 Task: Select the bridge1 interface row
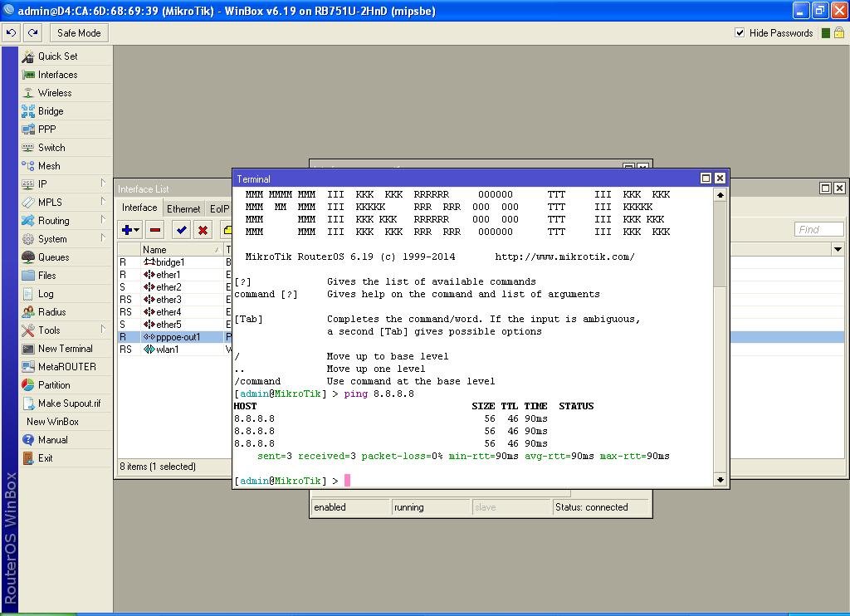[x=174, y=262]
